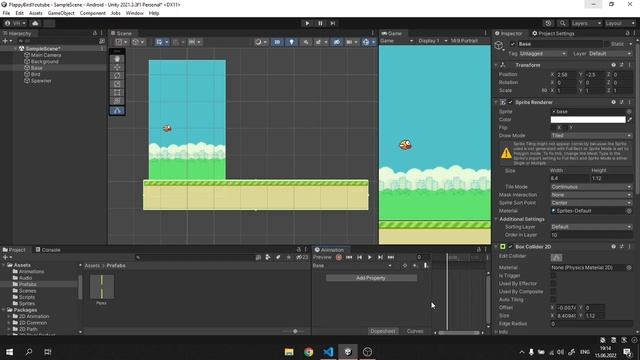Open the cloud services icon
This screenshot has width=640, height=360.
click(x=35, y=23)
